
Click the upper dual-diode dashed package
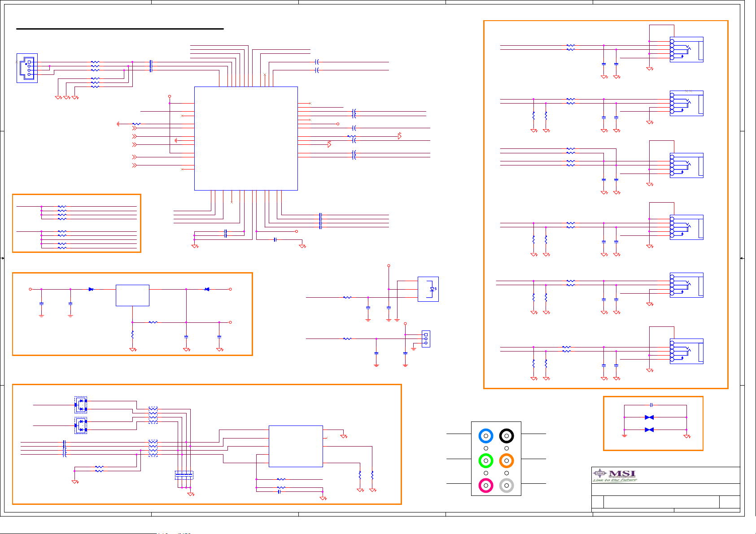[81, 405]
